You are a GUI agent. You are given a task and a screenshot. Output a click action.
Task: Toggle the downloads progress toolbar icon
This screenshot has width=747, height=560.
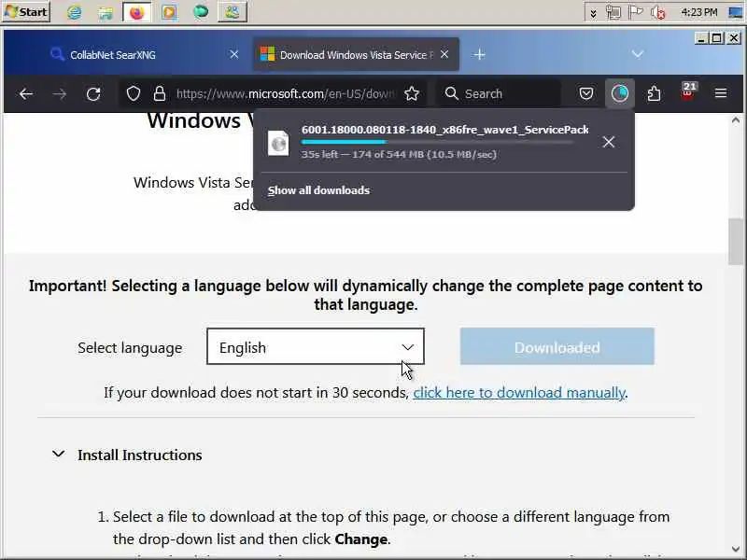click(620, 93)
